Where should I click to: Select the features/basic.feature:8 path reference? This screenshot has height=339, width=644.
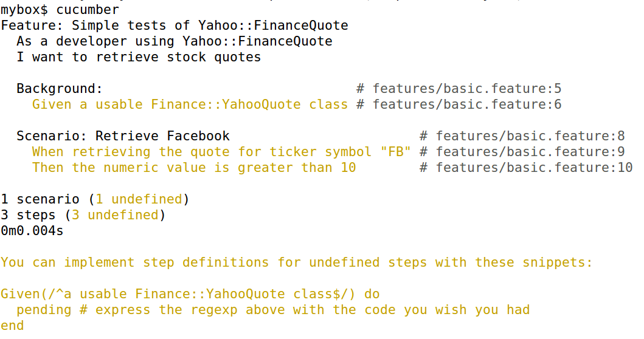pos(522,136)
